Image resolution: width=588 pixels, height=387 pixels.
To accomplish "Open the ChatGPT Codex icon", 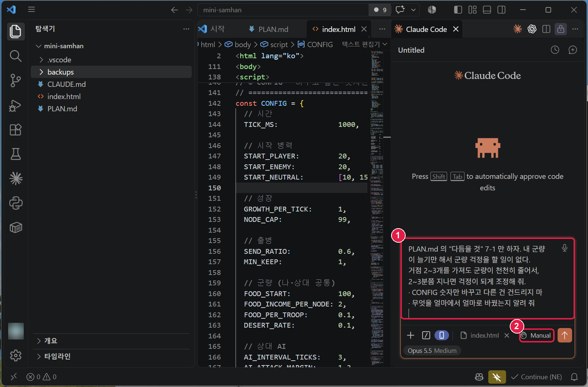I will coord(532,29).
